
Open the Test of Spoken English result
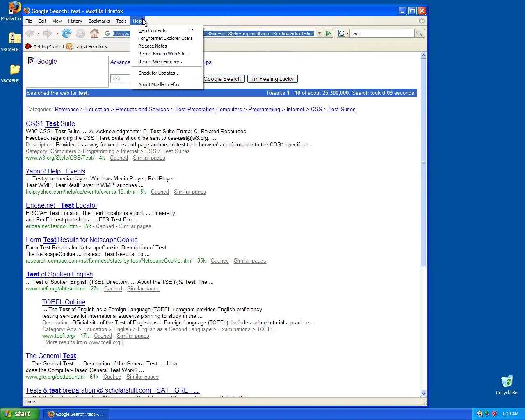59,274
